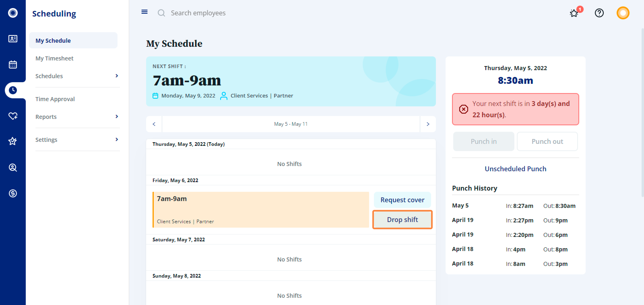Click the Drop shift button

coord(402,219)
